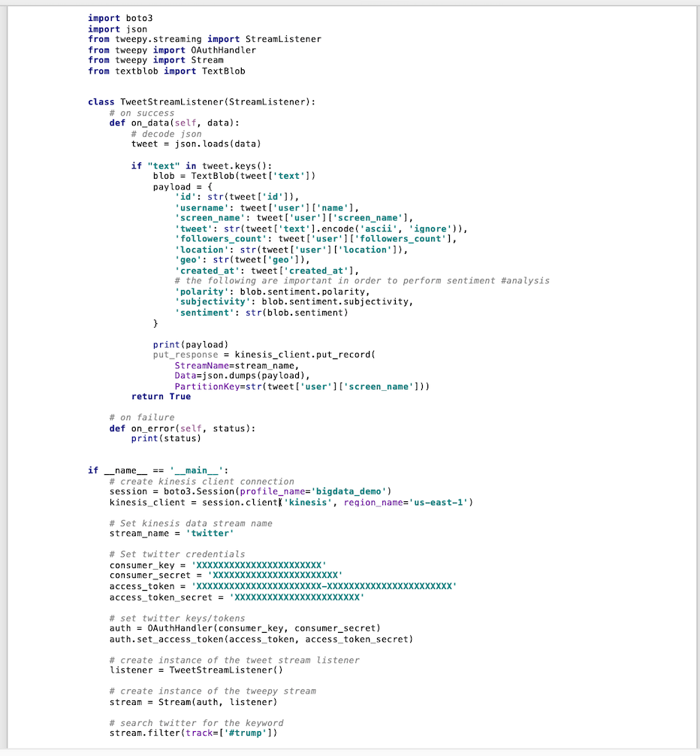Click the 'created_at' payload entry line
The height and width of the screenshot is (756, 700).
pos(267,271)
